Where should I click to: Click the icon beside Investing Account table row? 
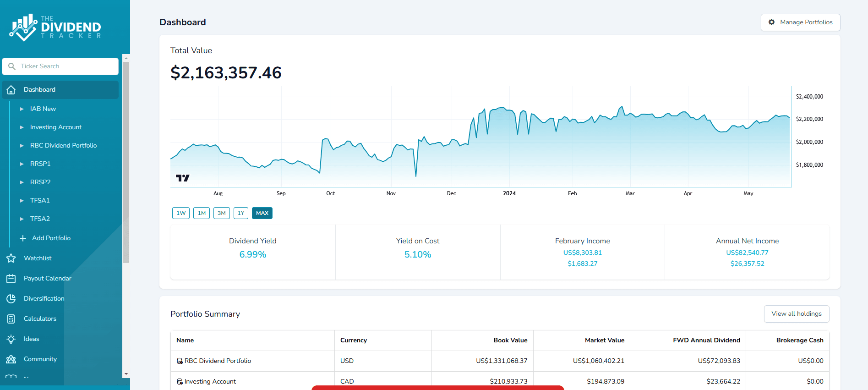click(180, 382)
